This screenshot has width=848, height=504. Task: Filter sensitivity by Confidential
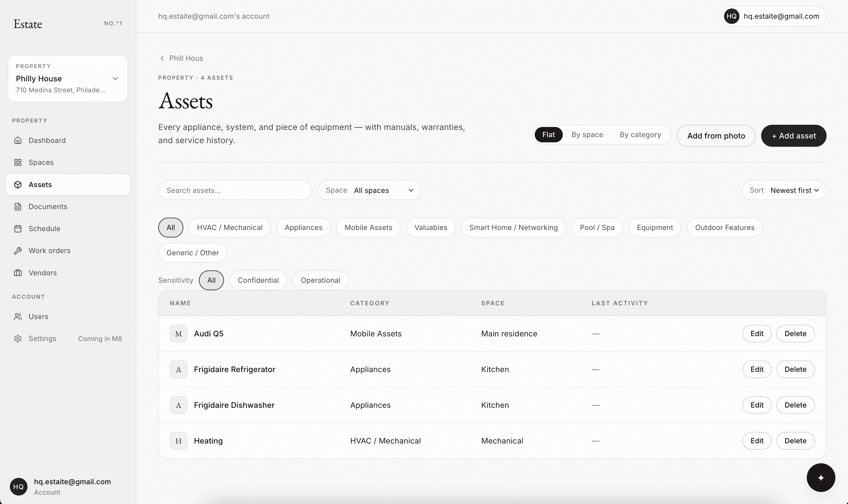258,280
